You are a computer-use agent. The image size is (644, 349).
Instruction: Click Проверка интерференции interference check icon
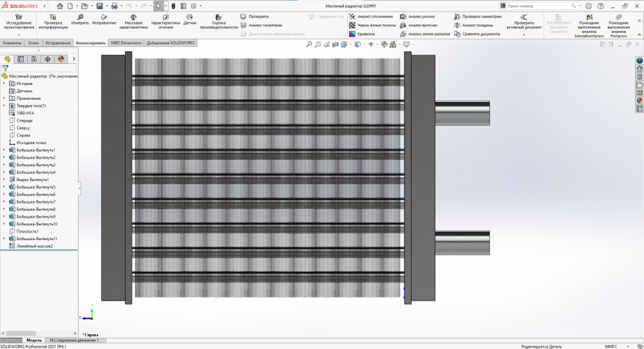pos(53,17)
